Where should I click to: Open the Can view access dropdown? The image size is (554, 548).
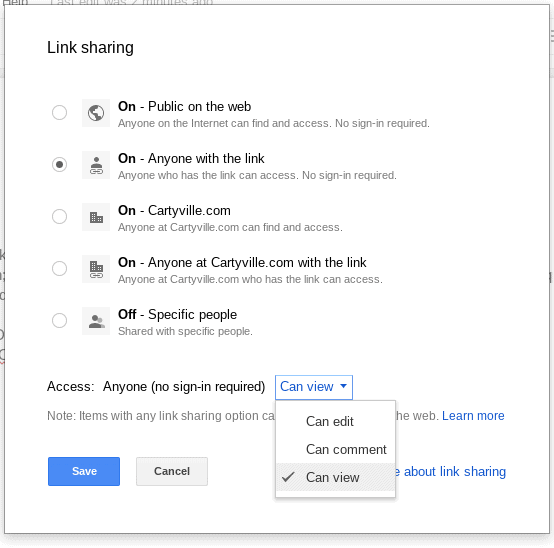click(314, 387)
